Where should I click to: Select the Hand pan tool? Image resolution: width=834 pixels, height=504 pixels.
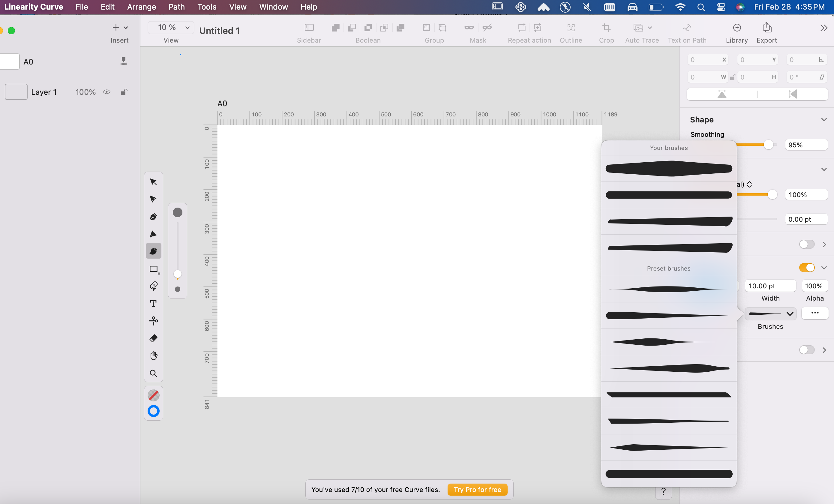point(153,356)
